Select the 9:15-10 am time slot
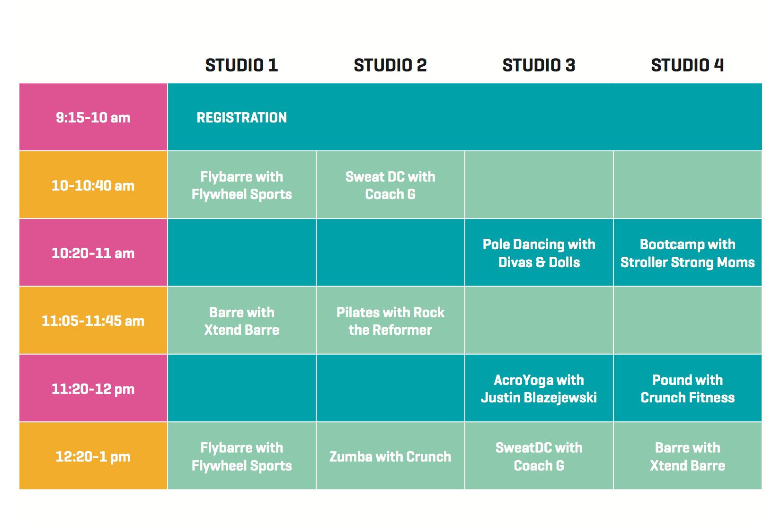Image resolution: width=781 pixels, height=532 pixels. (x=93, y=117)
